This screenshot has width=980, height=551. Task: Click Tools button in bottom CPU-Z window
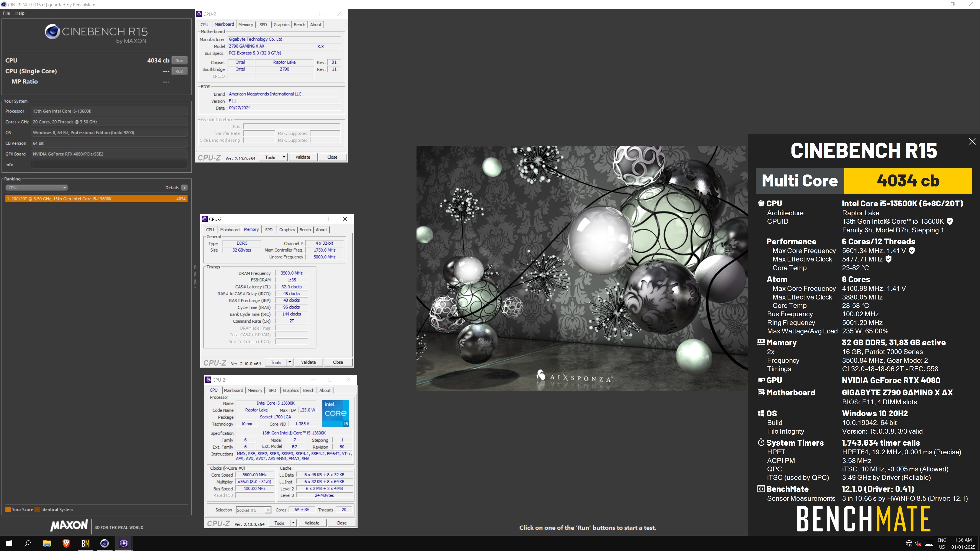pyautogui.click(x=279, y=523)
